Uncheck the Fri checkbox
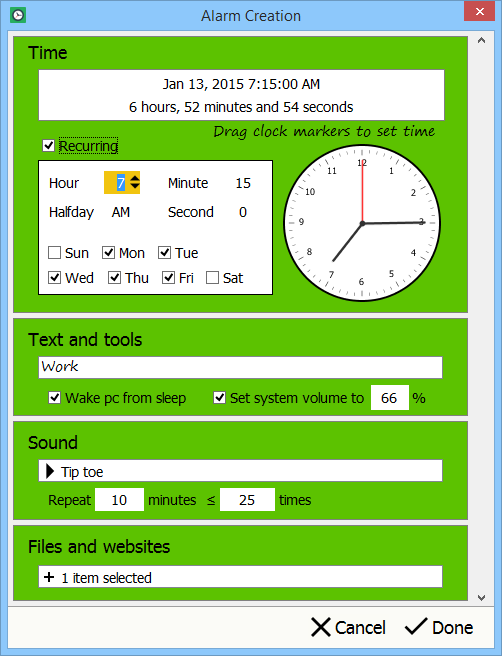 [168, 278]
